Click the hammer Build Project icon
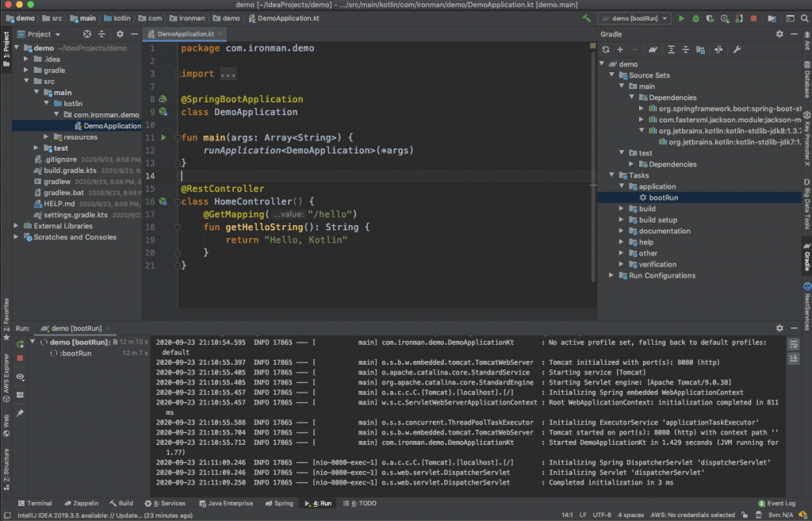 tap(586, 17)
